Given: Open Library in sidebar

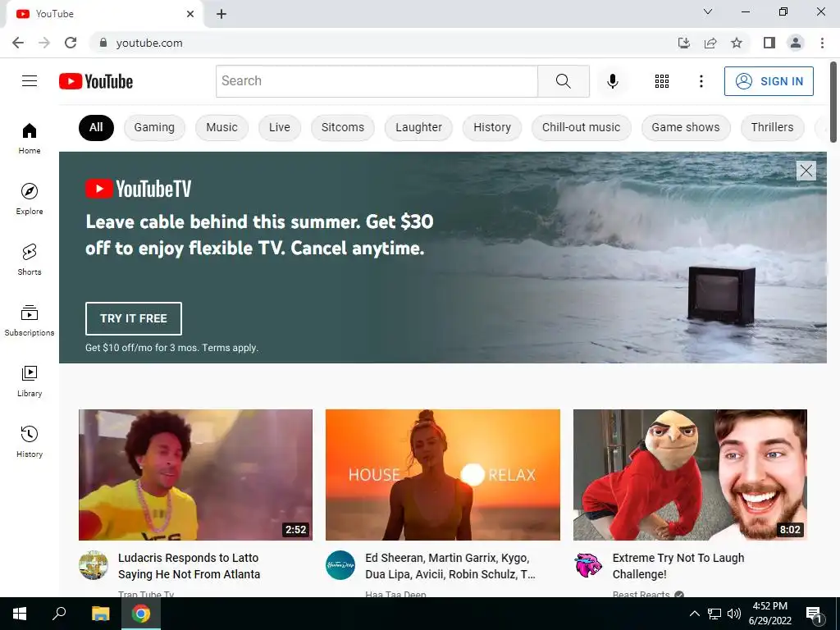Looking at the screenshot, I should 30,381.
